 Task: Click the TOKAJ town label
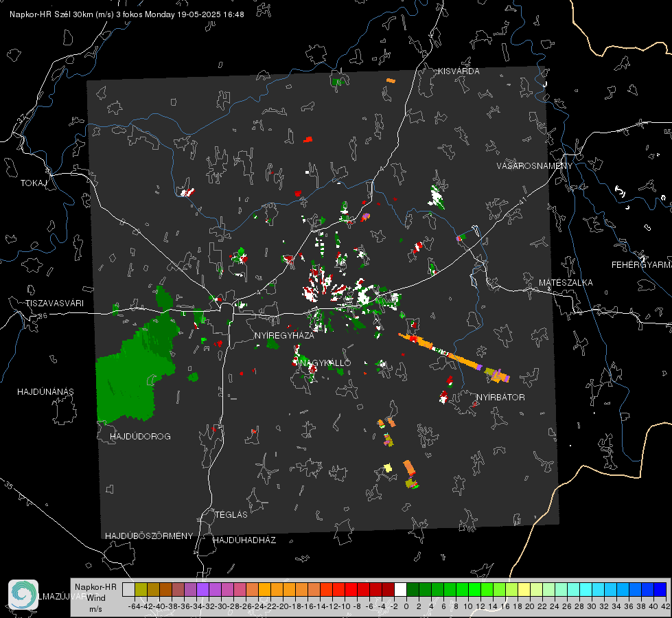coord(34,183)
